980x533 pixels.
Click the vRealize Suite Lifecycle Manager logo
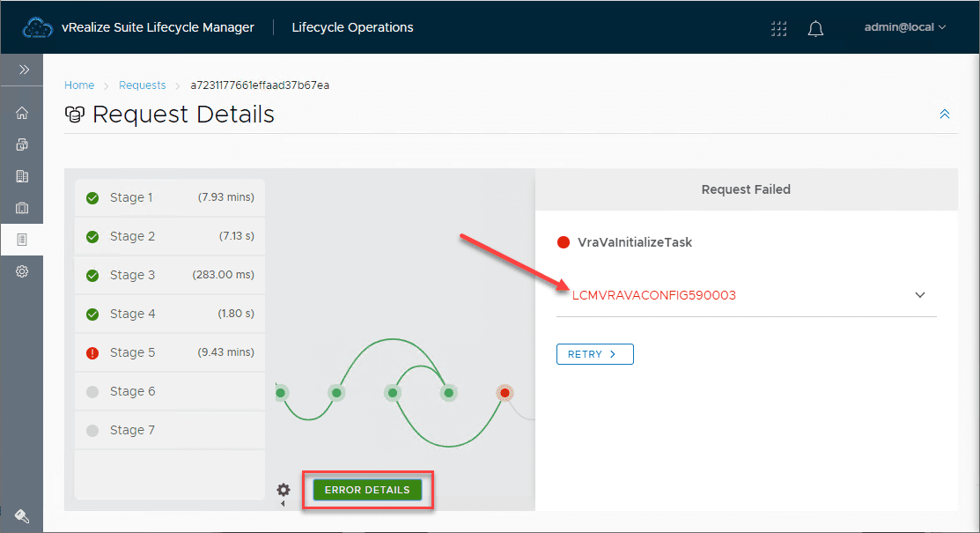pos(37,27)
